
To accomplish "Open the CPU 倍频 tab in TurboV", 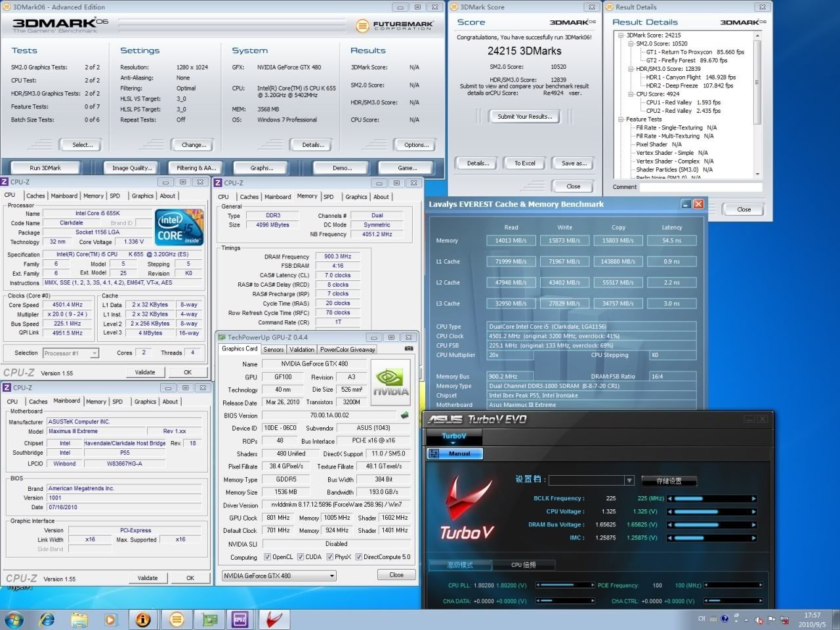I will pyautogui.click(x=523, y=564).
